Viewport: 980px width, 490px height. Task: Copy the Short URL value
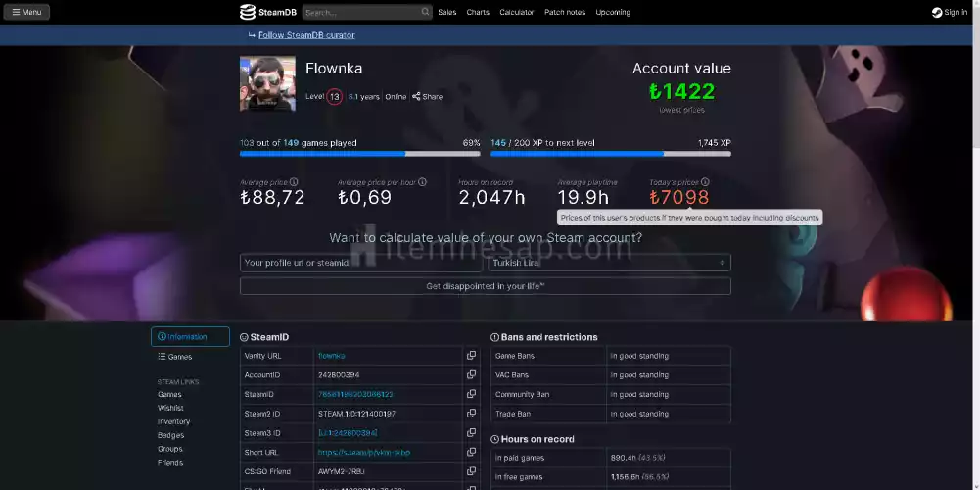pyautogui.click(x=471, y=453)
